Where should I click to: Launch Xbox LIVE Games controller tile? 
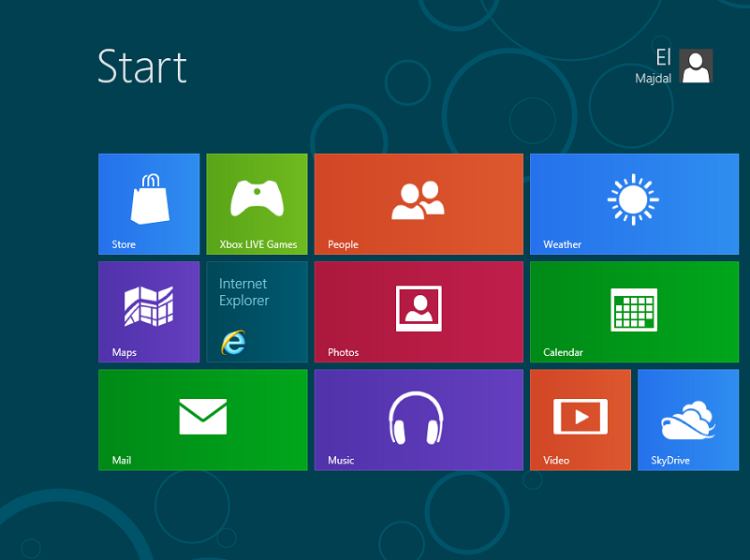257,203
